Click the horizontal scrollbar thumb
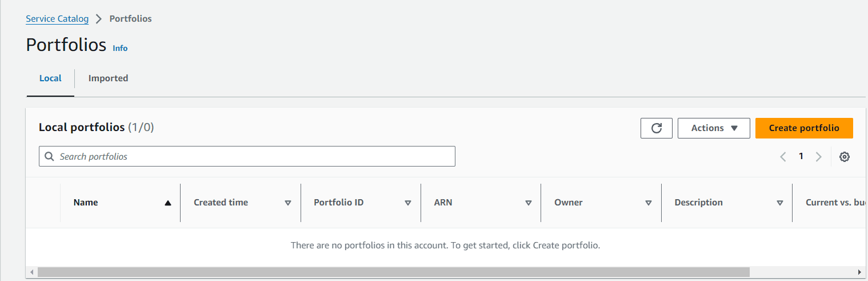Image resolution: width=868 pixels, height=281 pixels. 393,272
